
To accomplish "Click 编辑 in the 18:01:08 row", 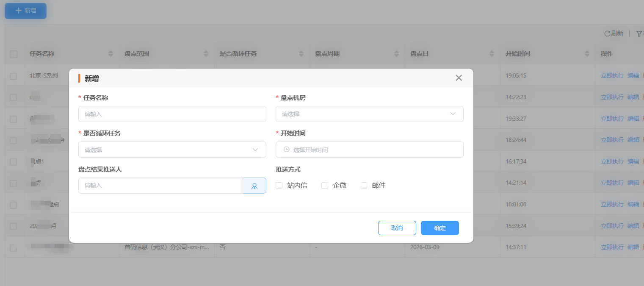I will click(x=633, y=204).
